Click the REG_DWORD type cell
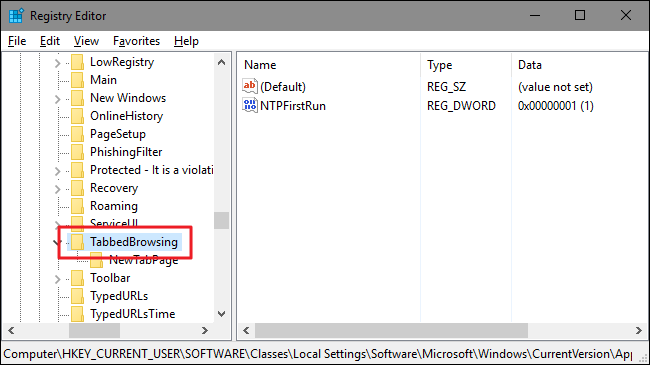 click(461, 106)
